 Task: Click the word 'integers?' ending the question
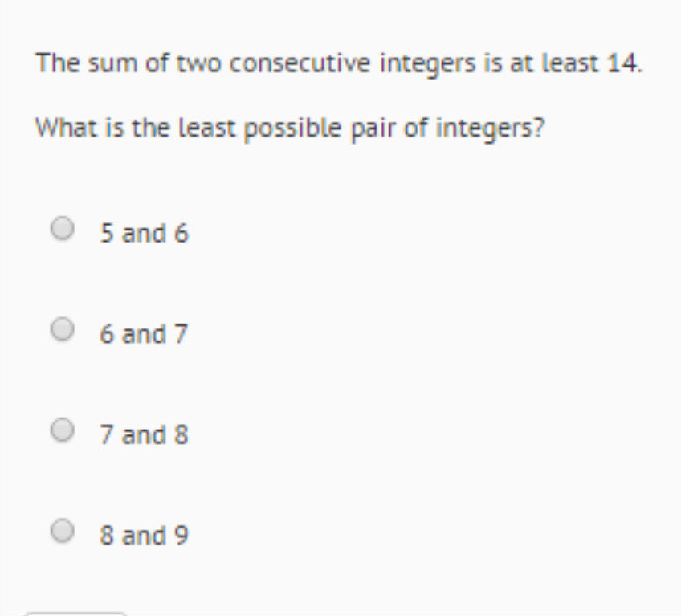click(490, 129)
